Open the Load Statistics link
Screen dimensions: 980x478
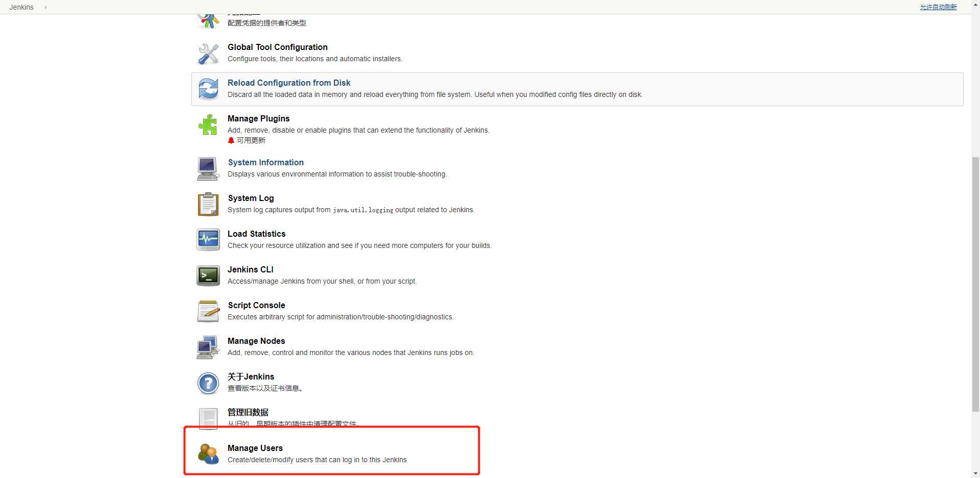click(x=256, y=234)
